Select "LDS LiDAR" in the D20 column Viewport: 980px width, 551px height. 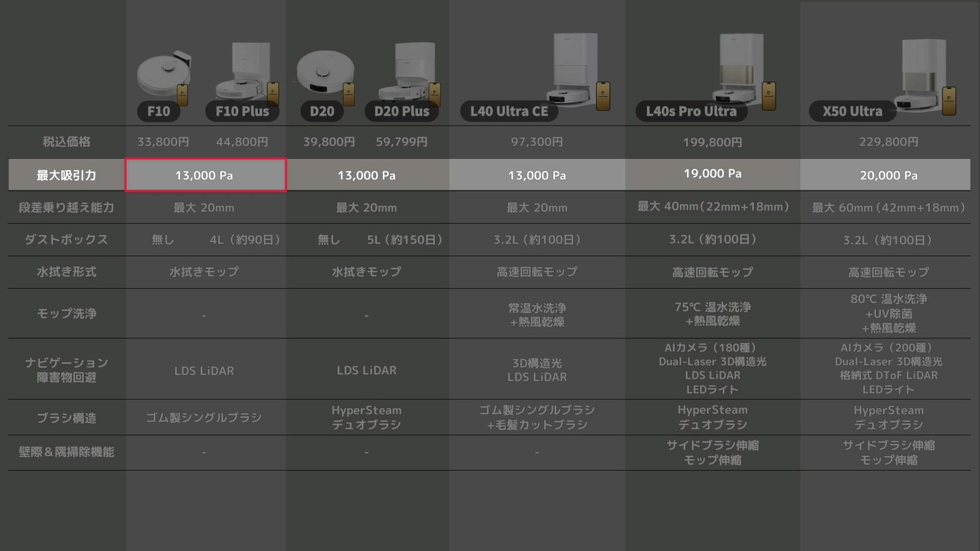(x=366, y=370)
